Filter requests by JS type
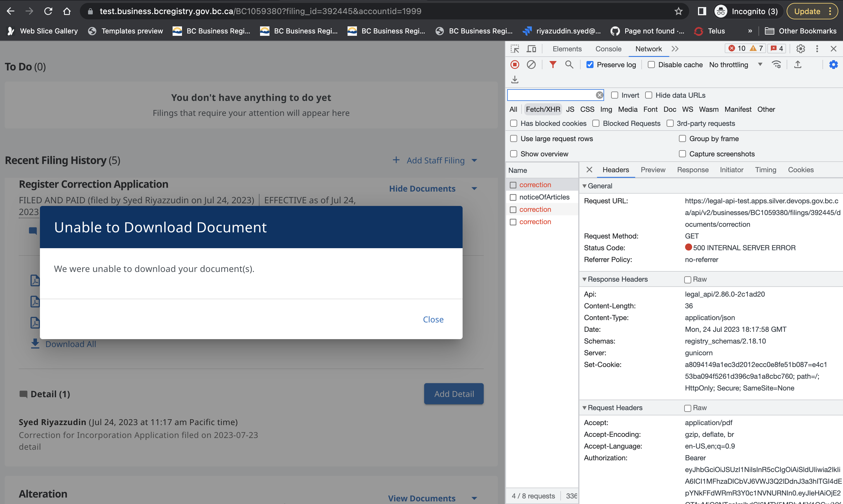The image size is (843, 504). [570, 109]
